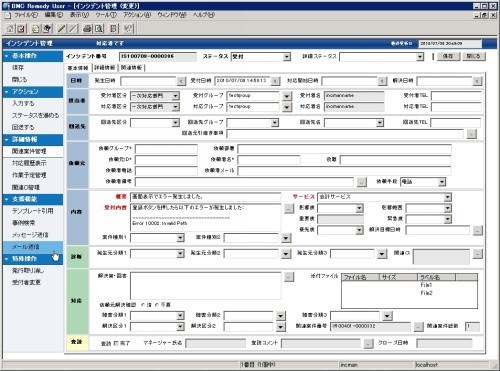Image resolution: width=500 pixels, height=371 pixels.
Task: Click the active pencil modify toolbar icon
Action: (62, 29)
